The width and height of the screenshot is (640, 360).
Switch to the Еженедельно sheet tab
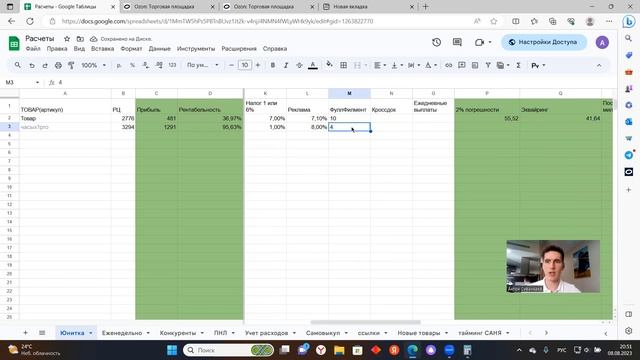point(122,333)
